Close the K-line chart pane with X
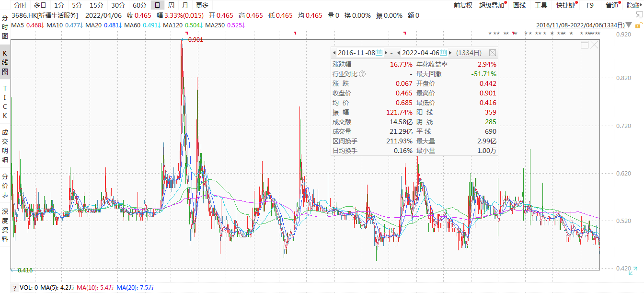This screenshot has height=293, width=644. 594,45
